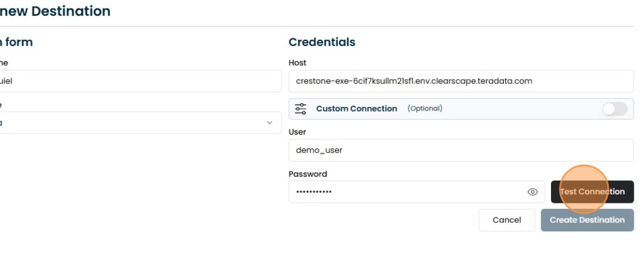The width and height of the screenshot is (644, 265).
Task: Click the Host field label
Action: [x=297, y=63]
